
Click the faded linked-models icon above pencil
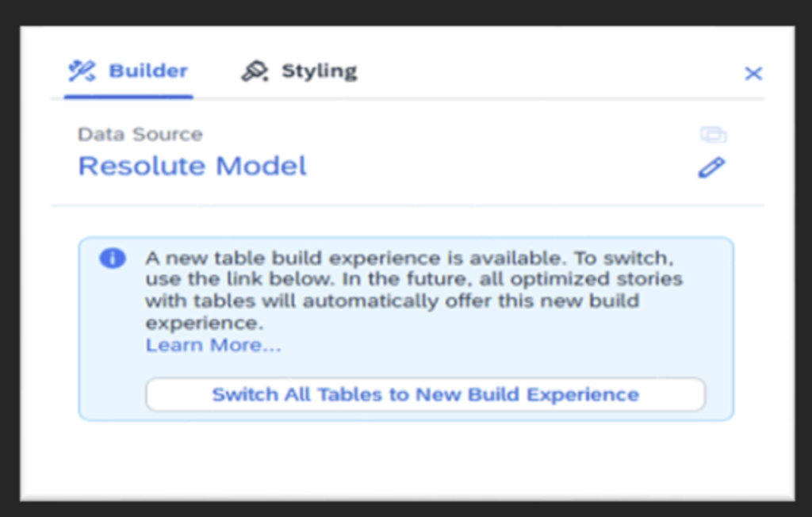pyautogui.click(x=713, y=135)
